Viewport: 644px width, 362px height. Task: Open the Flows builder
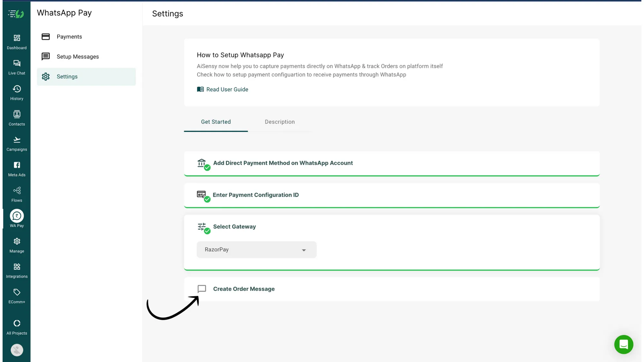point(16,193)
